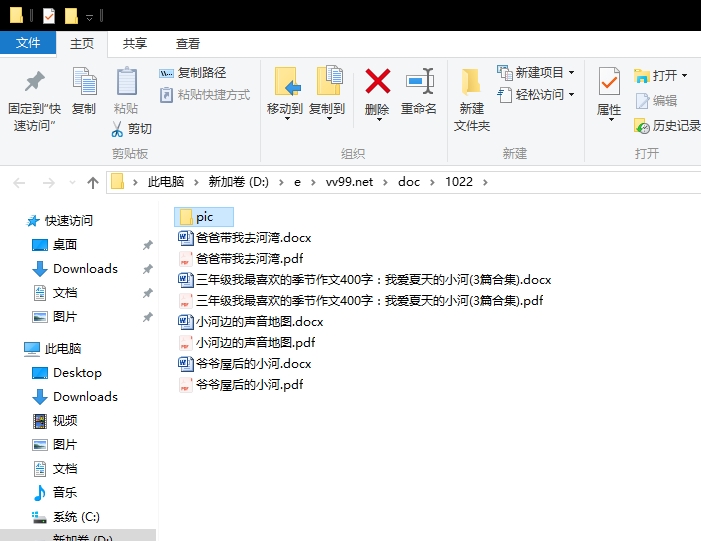Select the pic folder
701x541 pixels.
pos(204,217)
